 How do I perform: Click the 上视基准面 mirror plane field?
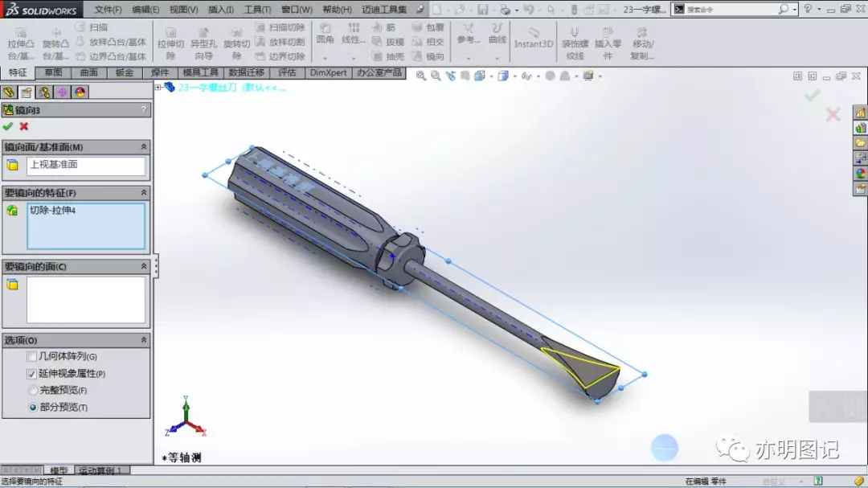point(86,166)
